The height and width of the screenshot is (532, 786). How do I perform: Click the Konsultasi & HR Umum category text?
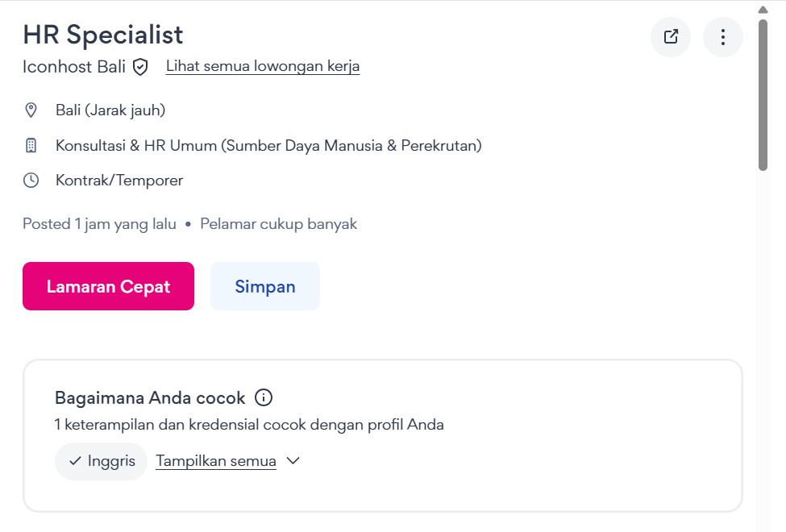point(268,146)
